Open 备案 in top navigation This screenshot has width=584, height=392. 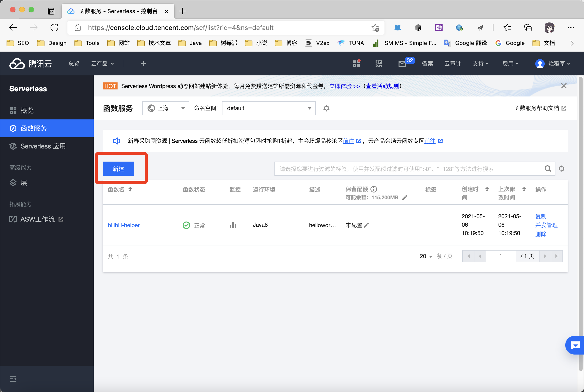point(428,64)
